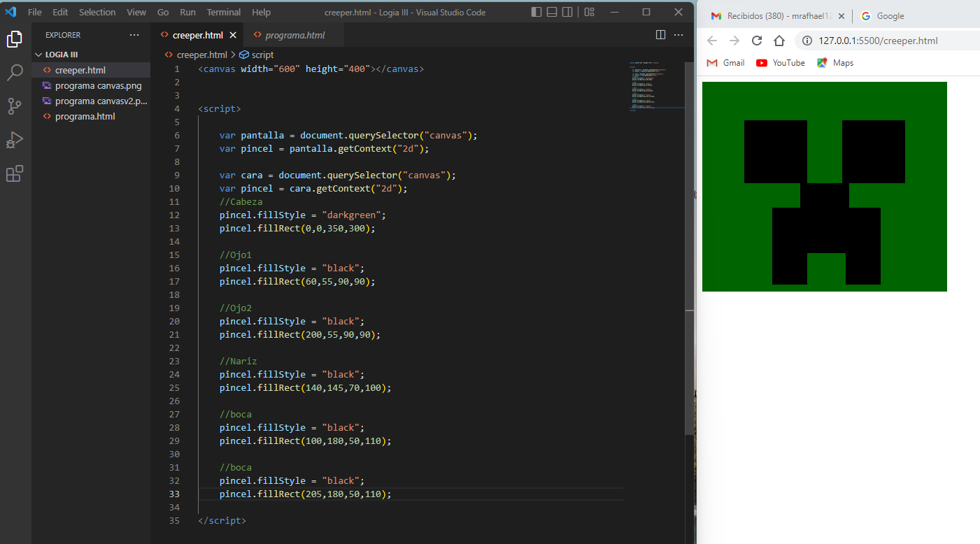Open the Run menu
This screenshot has height=544, width=980.
187,13
